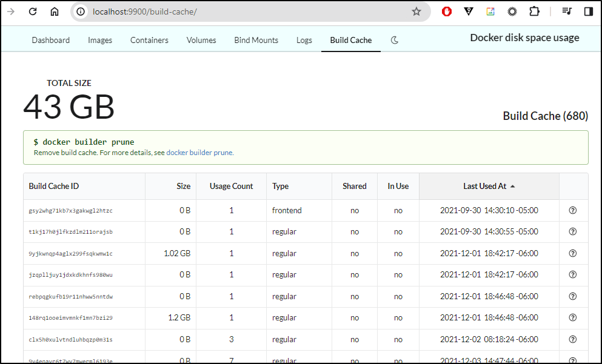This screenshot has width=602, height=364.
Task: Open help icon for row t1kj17h0jlfkzdlm211orajsb
Action: pyautogui.click(x=573, y=232)
